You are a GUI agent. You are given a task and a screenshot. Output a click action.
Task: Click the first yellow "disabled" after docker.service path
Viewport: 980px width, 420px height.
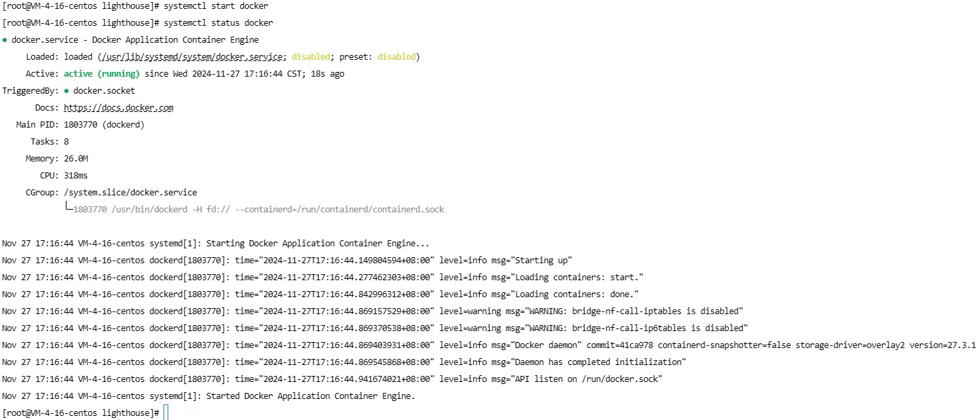point(311,57)
